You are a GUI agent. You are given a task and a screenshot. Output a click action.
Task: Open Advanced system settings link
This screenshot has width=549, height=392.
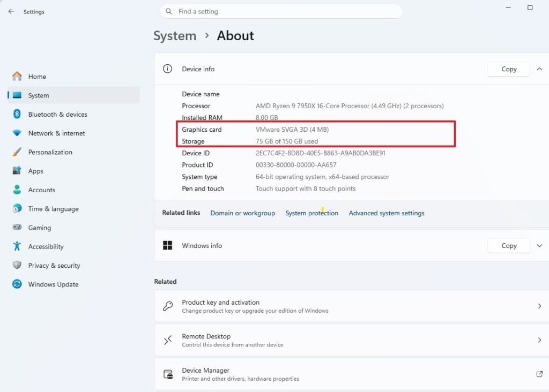click(x=386, y=213)
